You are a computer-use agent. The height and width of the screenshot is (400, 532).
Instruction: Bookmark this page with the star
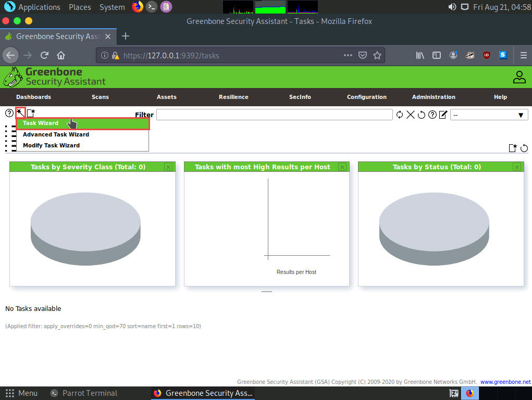377,55
